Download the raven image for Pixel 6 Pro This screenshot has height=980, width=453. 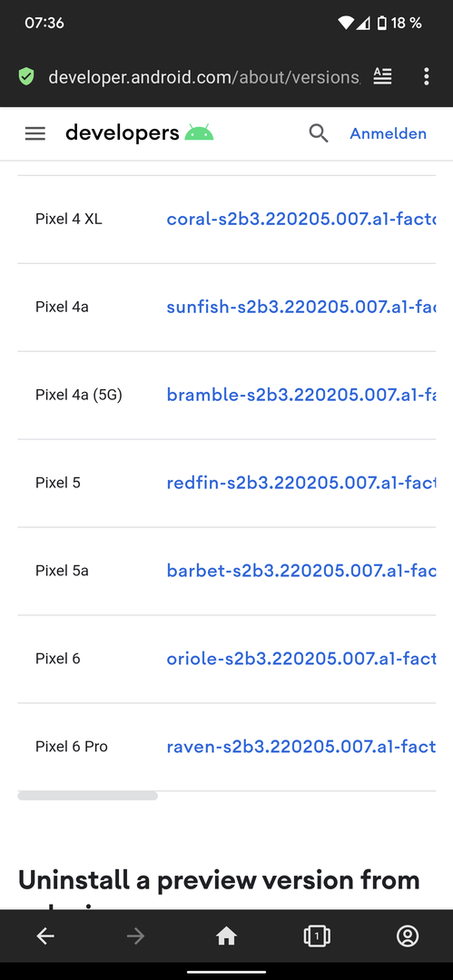click(301, 746)
